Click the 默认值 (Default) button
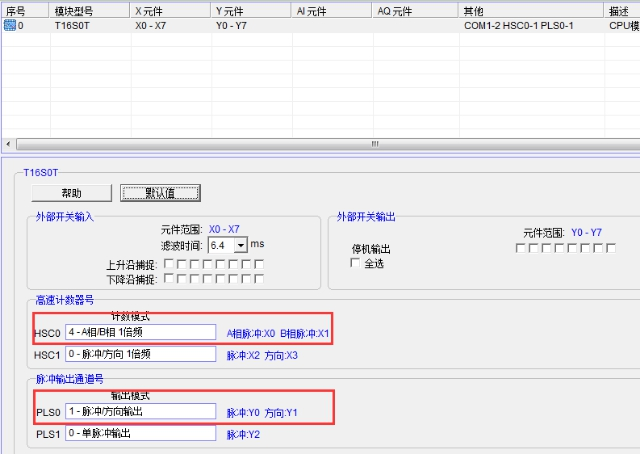This screenshot has height=454, width=640. [161, 193]
